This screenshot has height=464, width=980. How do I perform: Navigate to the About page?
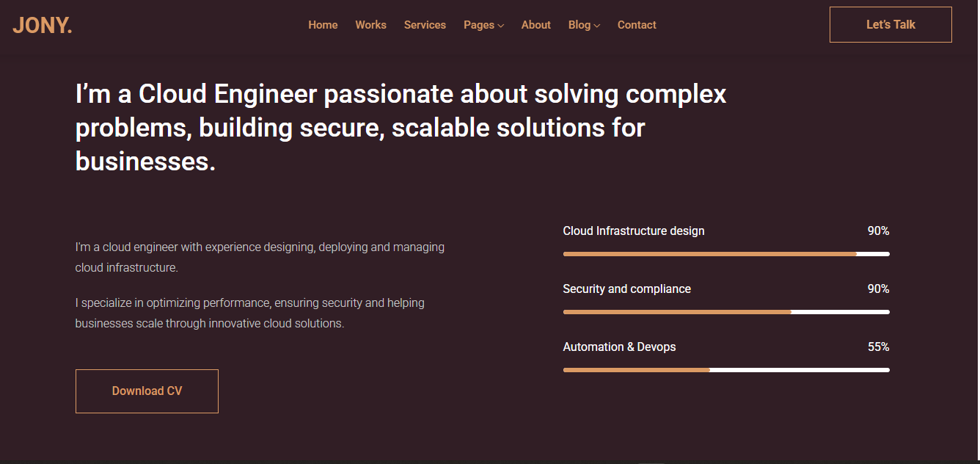coord(535,25)
